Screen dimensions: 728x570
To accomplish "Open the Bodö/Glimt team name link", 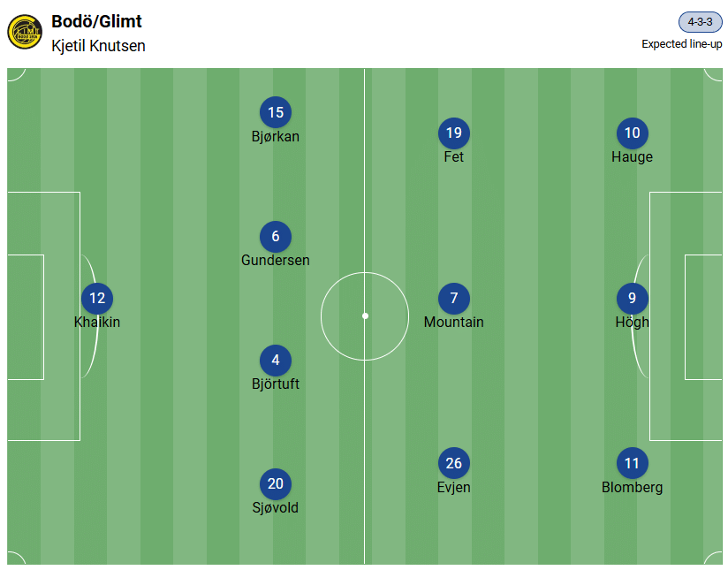I will point(96,22).
